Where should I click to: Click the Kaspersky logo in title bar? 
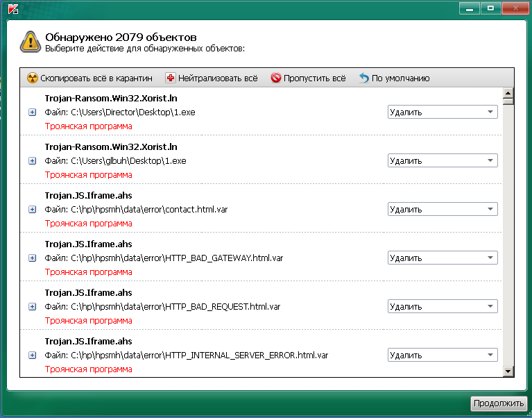click(x=12, y=8)
